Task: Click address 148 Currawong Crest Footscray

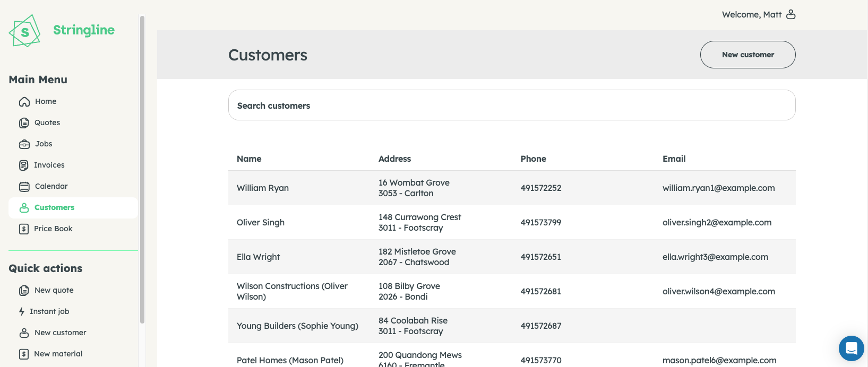Action: [420, 222]
